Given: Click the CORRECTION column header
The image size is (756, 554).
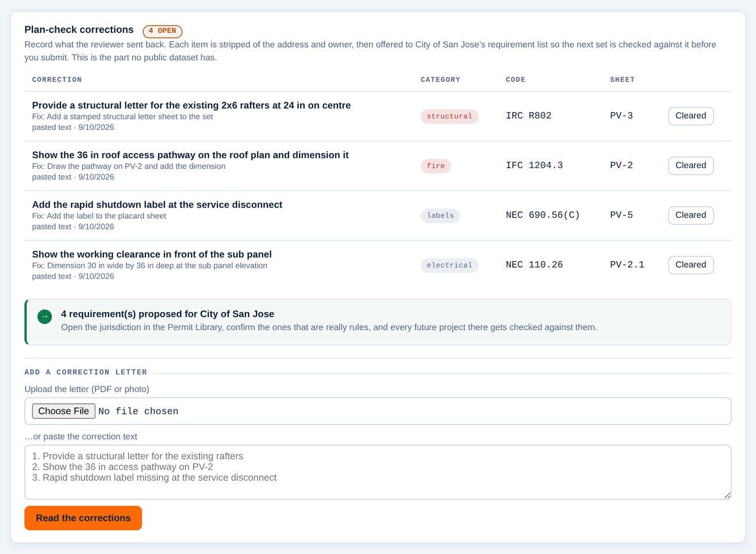Looking at the screenshot, I should pos(57,80).
